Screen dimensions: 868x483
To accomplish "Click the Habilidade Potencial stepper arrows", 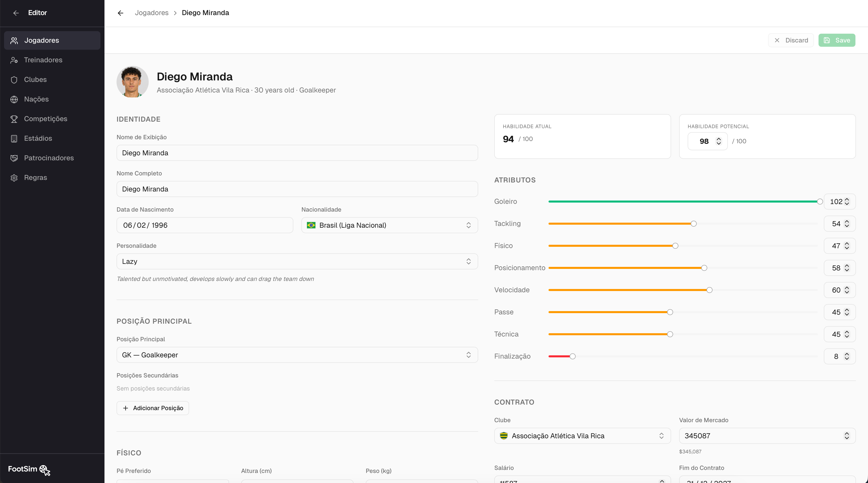I will coord(719,141).
